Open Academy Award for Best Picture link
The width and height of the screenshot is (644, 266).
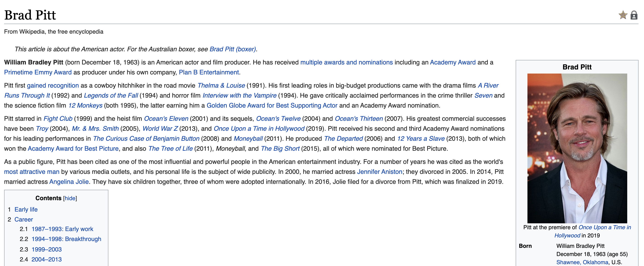(x=73, y=149)
